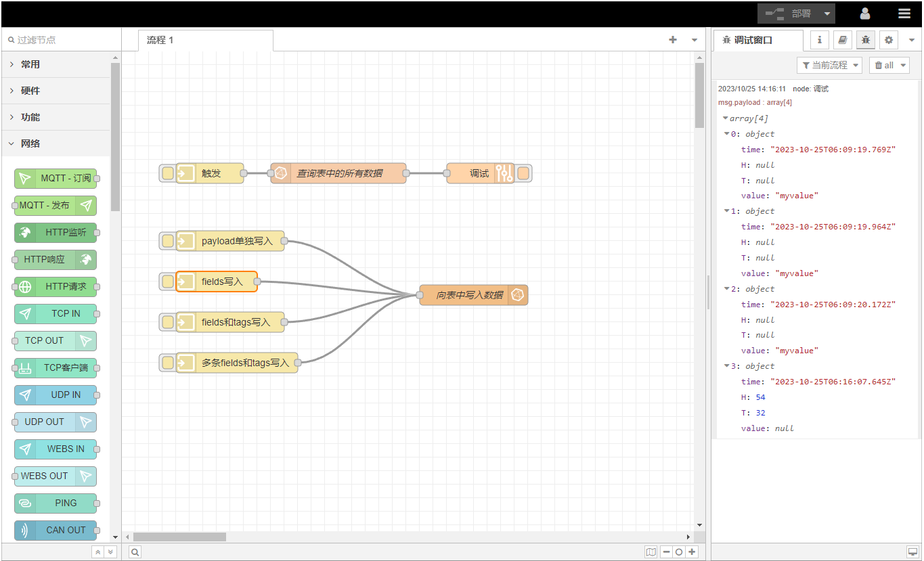Click the user account icon
The height and width of the screenshot is (561, 924).
[x=865, y=14]
